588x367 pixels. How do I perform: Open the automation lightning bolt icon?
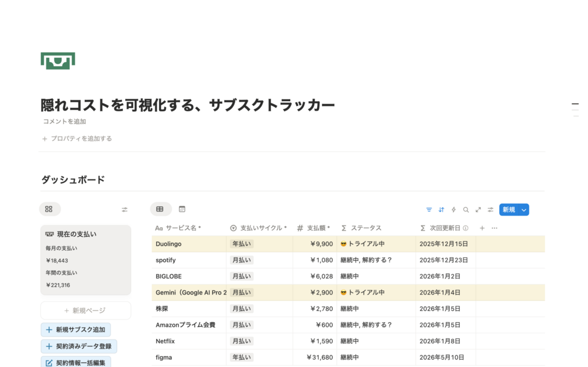454,210
